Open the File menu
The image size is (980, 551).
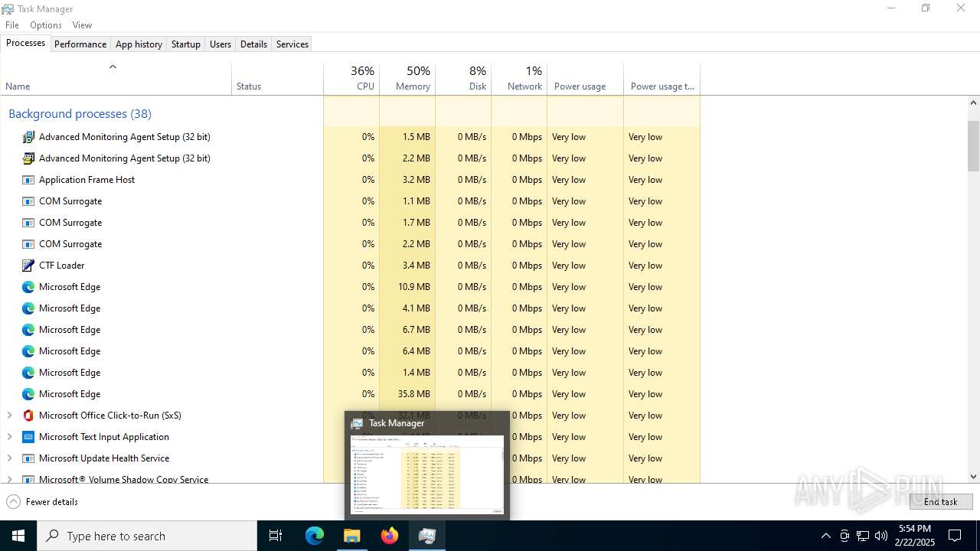coord(12,25)
